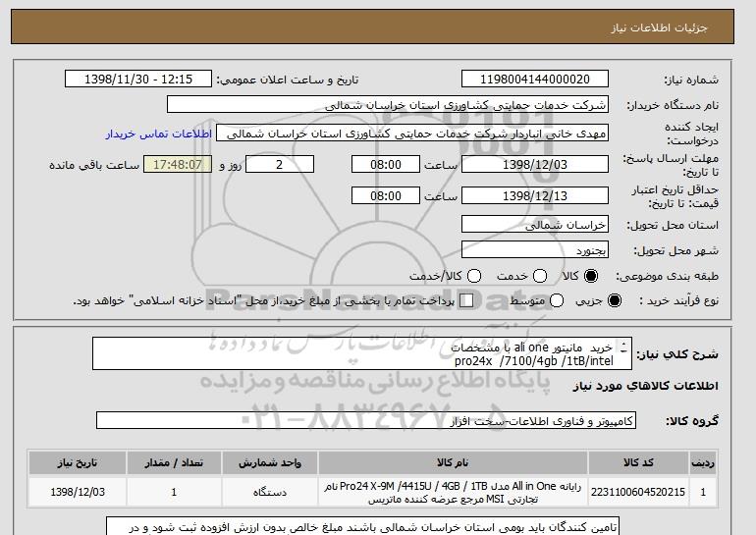Click the response deadline date 1398/12/03 field
Image resolution: width=756 pixels, height=535 pixels.
[535, 164]
